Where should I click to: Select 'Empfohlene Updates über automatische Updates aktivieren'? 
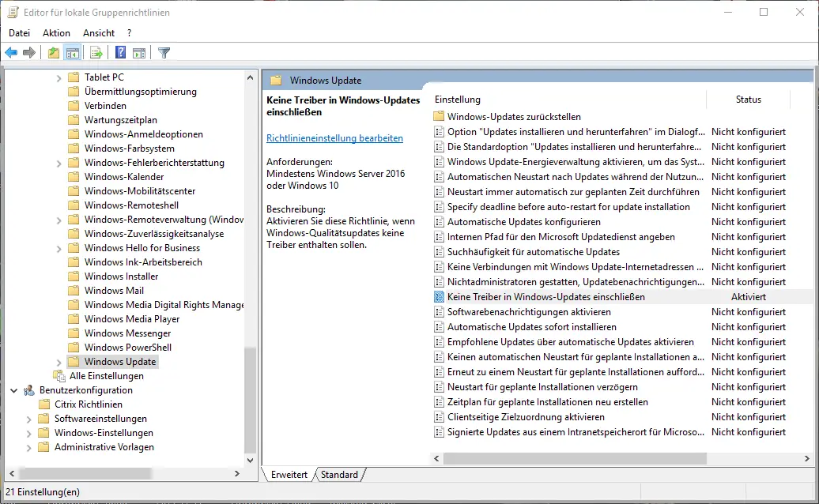point(571,342)
